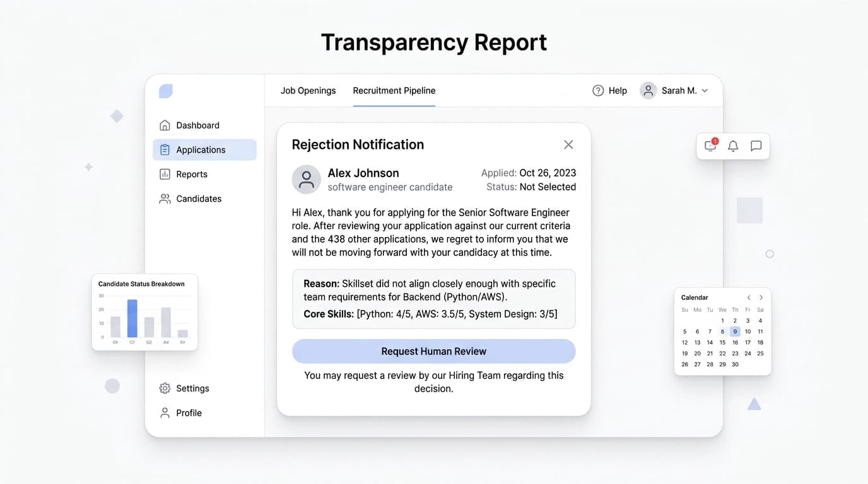Click the Request Human Review button
The width and height of the screenshot is (868, 484).
click(433, 351)
